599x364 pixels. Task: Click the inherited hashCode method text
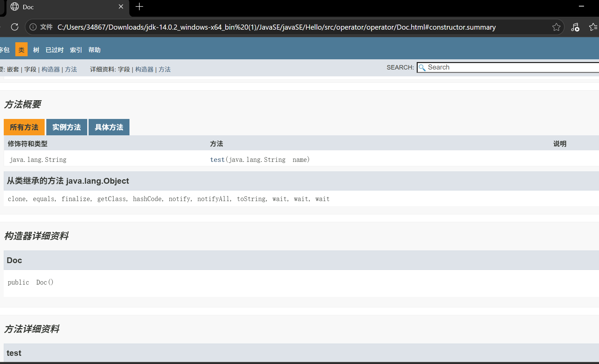[147, 199]
